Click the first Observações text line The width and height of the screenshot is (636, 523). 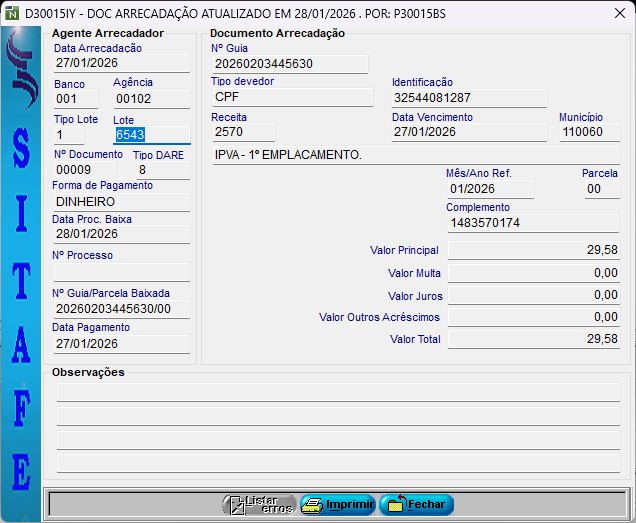tap(338, 392)
